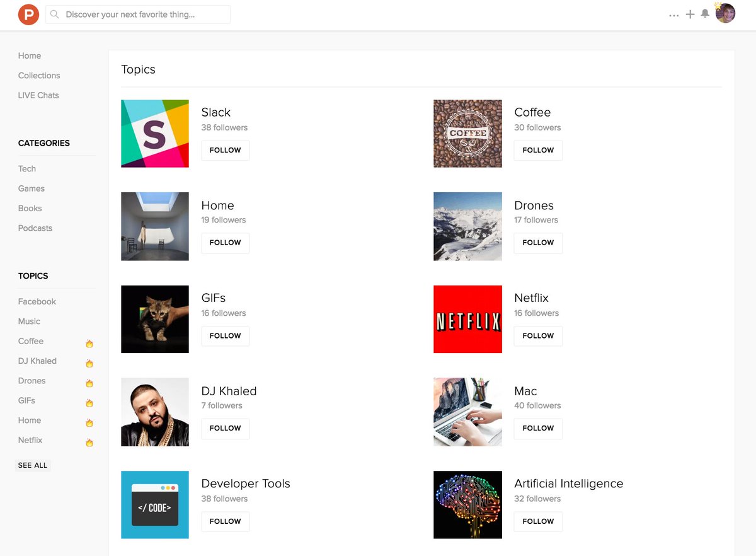Go to Home in sidebar navigation
This screenshot has height=556, width=756.
point(30,55)
